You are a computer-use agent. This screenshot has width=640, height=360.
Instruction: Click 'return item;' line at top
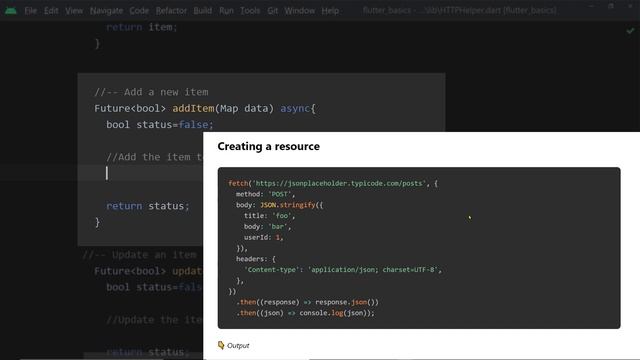(x=142, y=27)
